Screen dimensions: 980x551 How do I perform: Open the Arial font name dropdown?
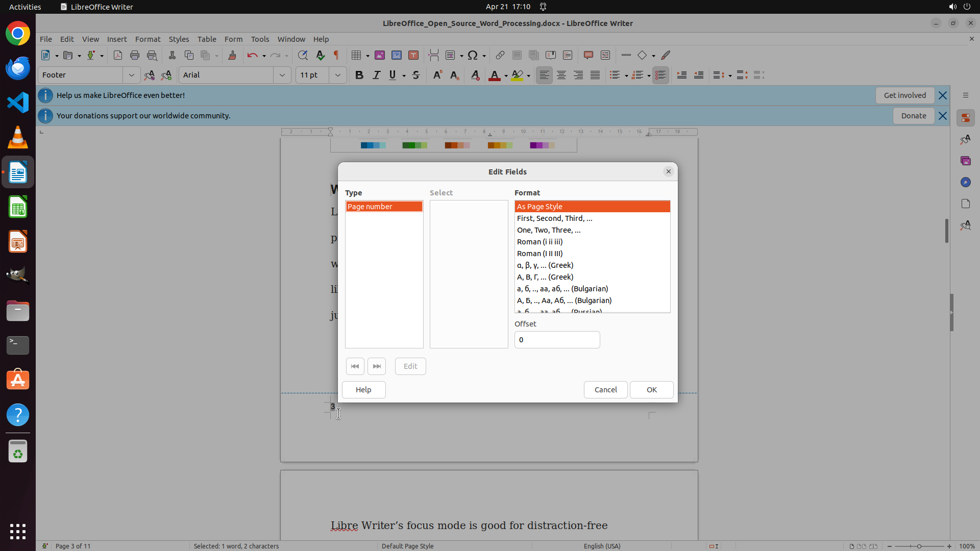click(282, 75)
